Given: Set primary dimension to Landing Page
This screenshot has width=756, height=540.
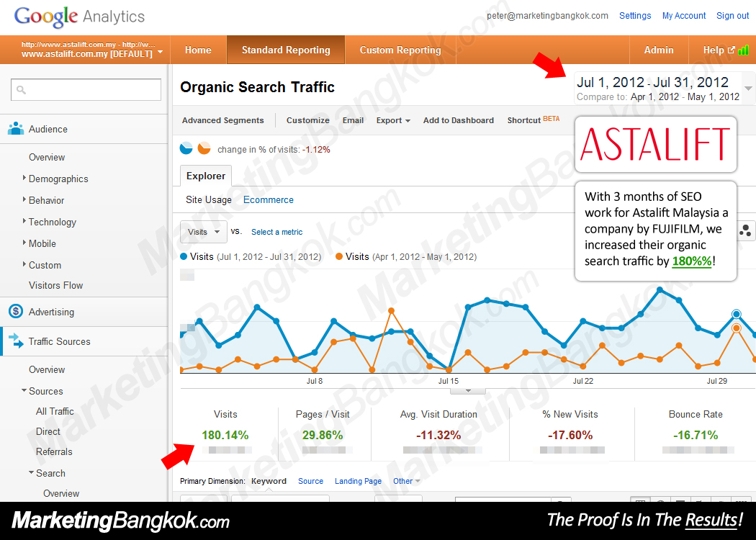Looking at the screenshot, I should tap(359, 481).
